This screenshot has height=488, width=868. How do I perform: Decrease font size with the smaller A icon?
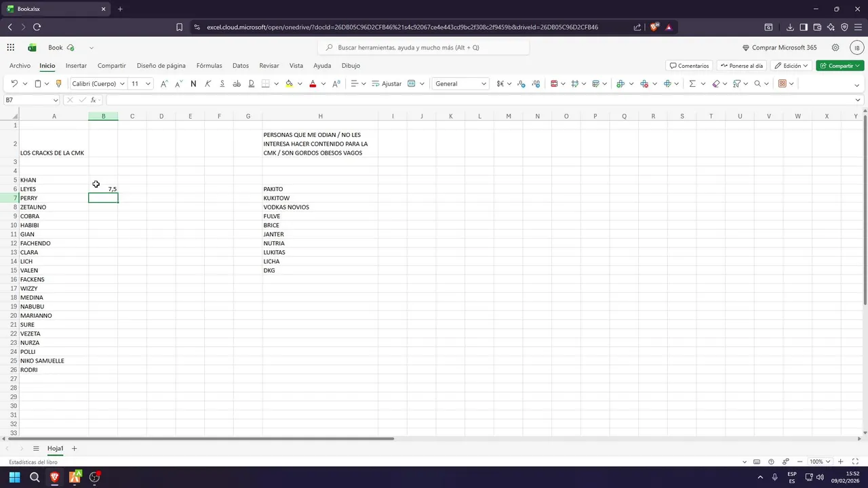click(x=179, y=83)
